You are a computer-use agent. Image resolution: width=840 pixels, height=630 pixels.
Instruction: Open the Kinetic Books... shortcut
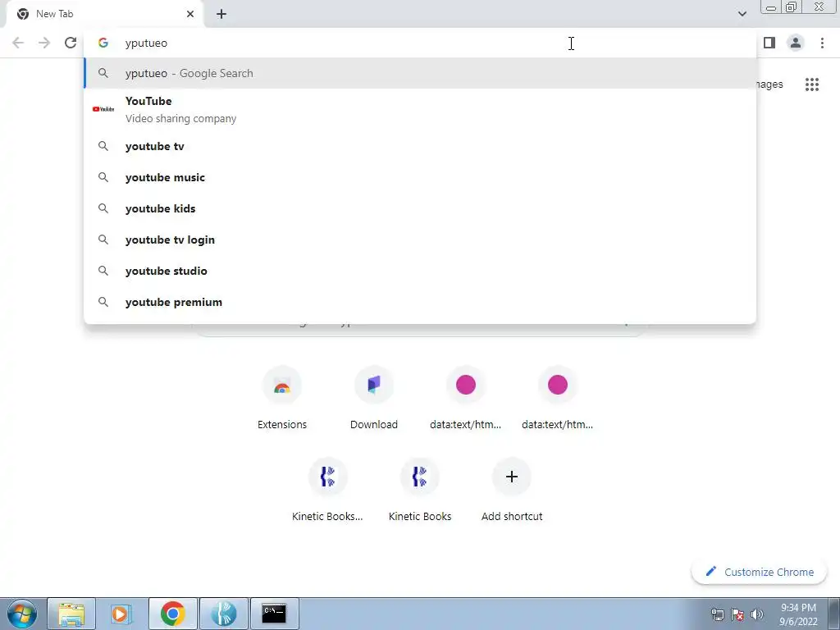[327, 491]
